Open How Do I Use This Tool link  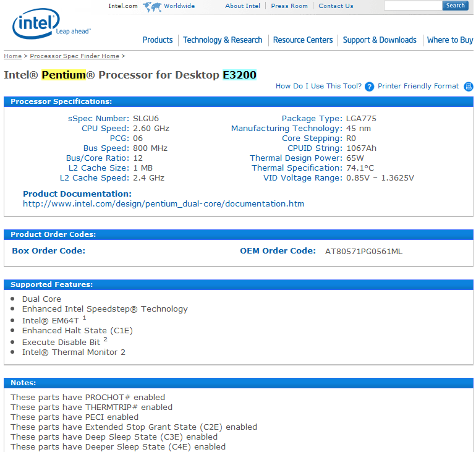tap(318, 86)
